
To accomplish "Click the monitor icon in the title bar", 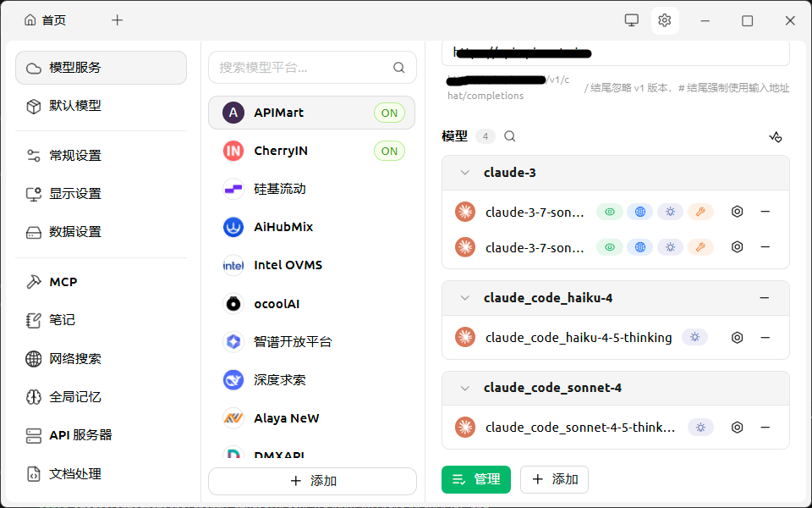I will click(x=631, y=20).
